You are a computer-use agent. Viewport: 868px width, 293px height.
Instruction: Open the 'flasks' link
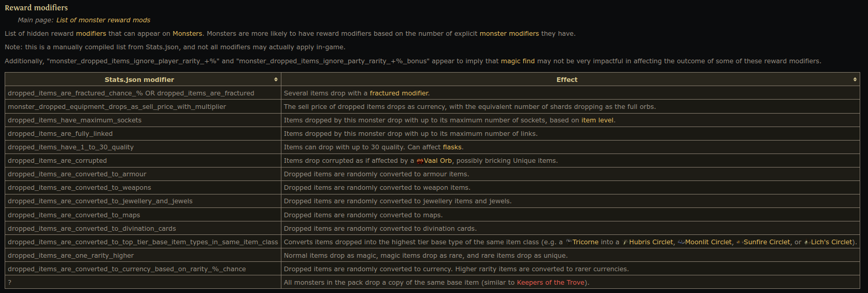[x=452, y=147]
